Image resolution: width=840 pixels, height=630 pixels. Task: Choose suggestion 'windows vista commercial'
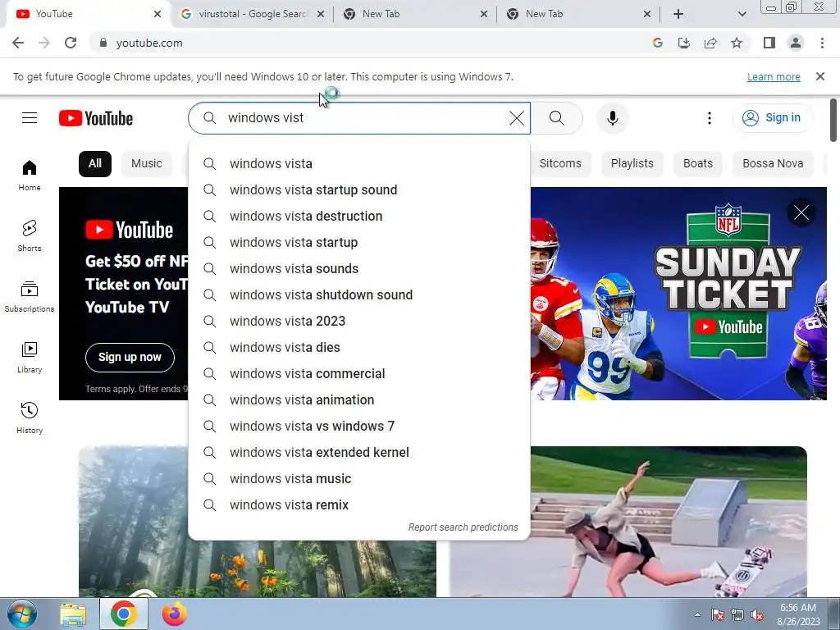pos(359,373)
